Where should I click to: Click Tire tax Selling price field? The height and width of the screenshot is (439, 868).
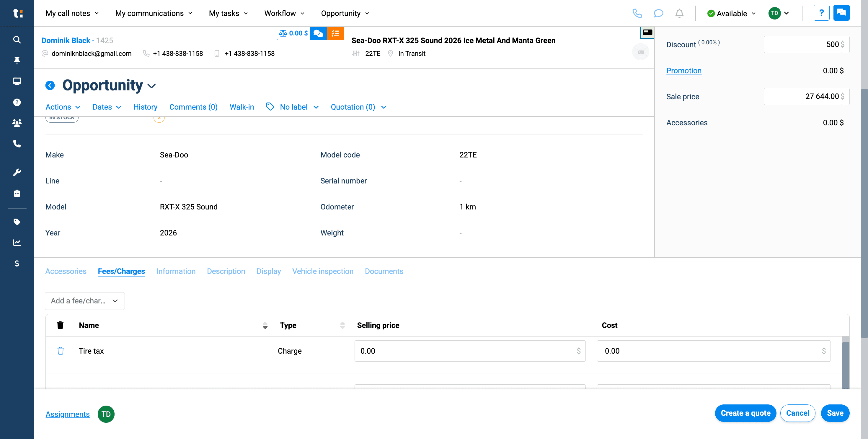pos(470,351)
